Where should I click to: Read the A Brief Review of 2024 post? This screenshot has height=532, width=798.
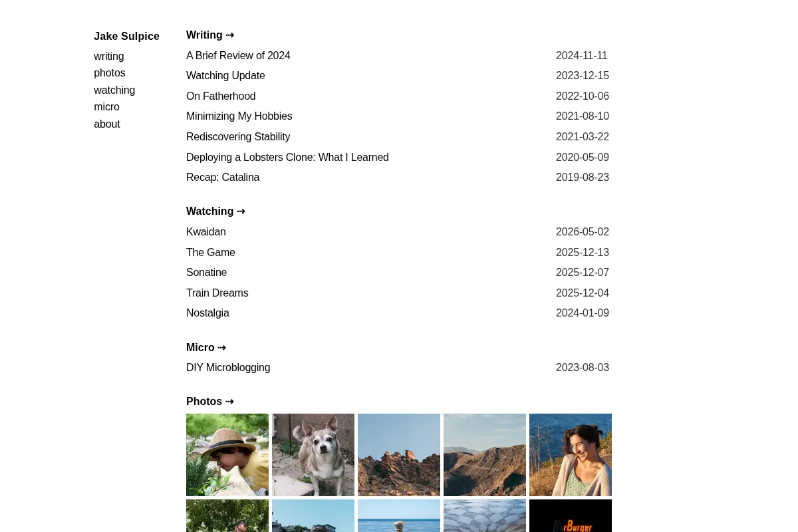click(x=238, y=56)
